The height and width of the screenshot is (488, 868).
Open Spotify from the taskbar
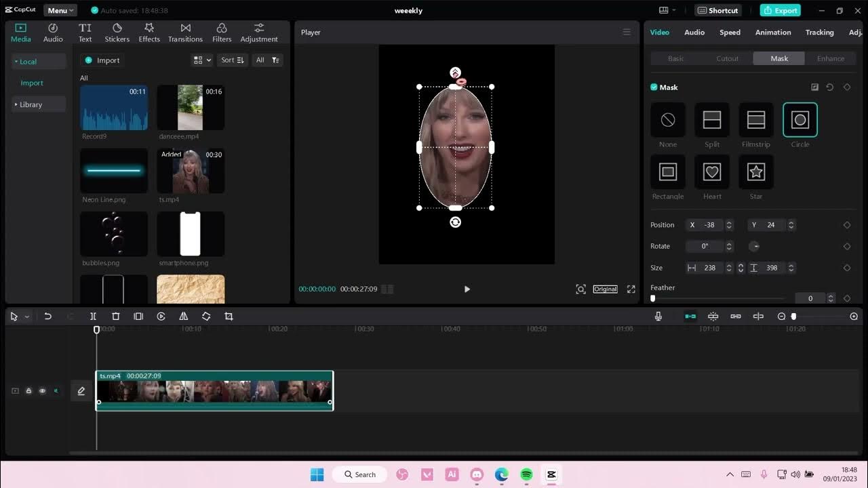(x=526, y=474)
